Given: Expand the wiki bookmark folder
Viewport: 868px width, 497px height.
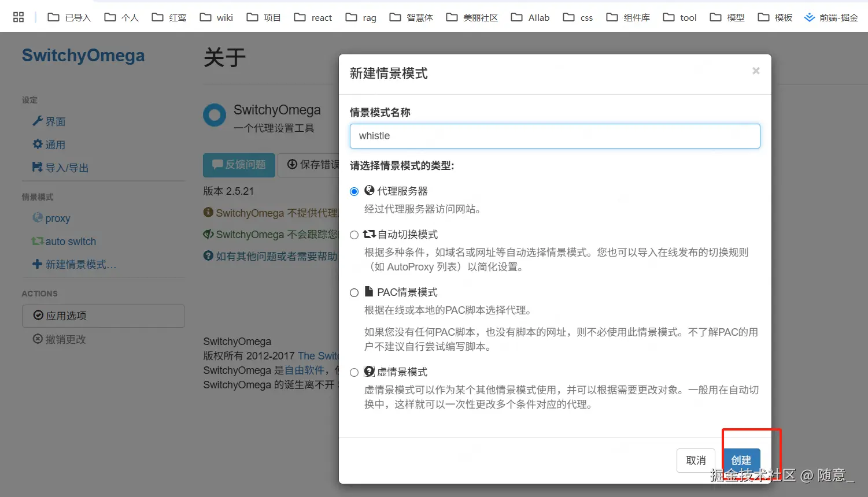Looking at the screenshot, I should [216, 17].
